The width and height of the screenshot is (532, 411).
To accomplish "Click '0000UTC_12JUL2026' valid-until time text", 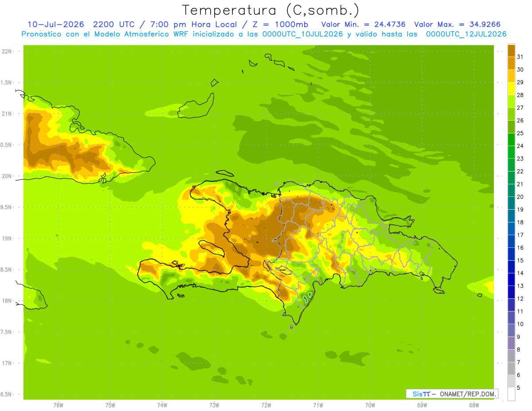I will pyautogui.click(x=466, y=34).
